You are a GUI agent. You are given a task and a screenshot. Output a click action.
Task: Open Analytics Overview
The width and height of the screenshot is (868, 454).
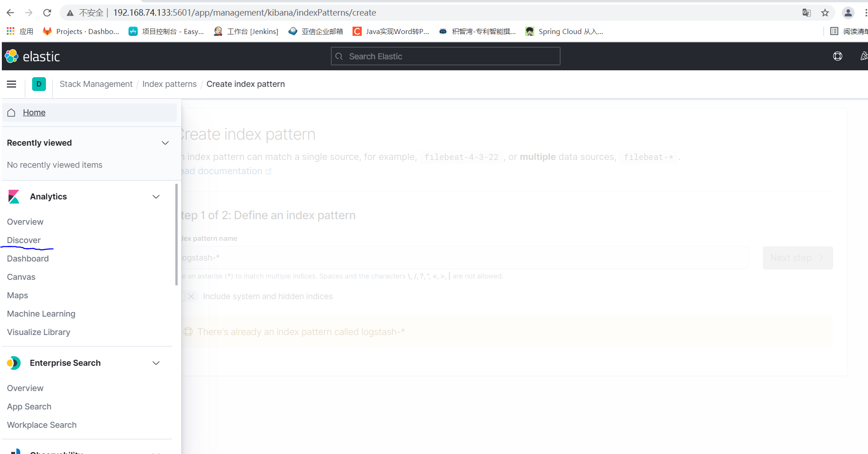(x=25, y=222)
